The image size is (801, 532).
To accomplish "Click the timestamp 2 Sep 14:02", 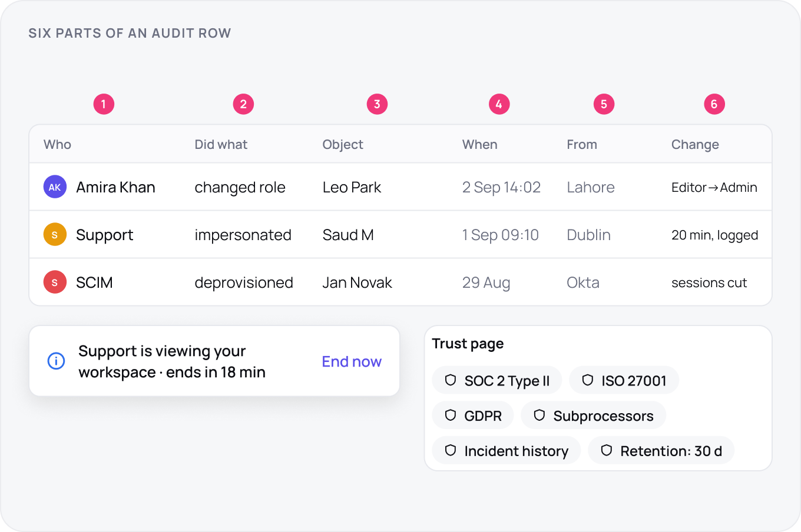I will [501, 187].
